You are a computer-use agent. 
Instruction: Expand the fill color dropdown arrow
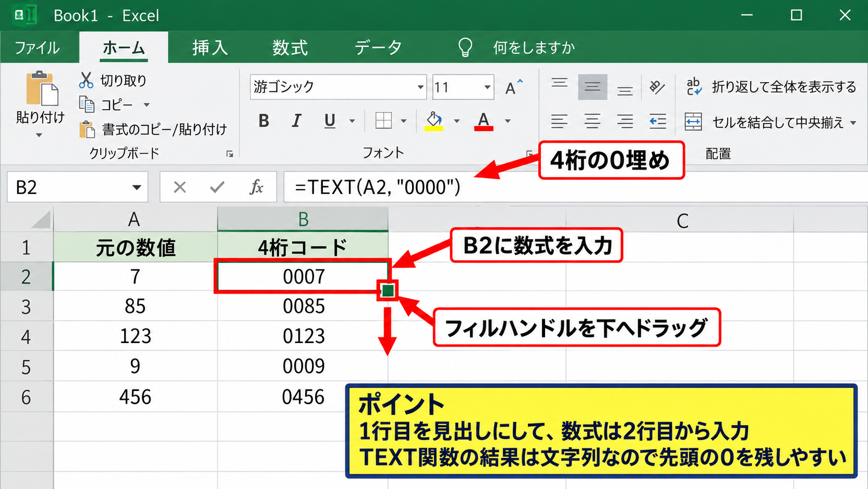(456, 121)
